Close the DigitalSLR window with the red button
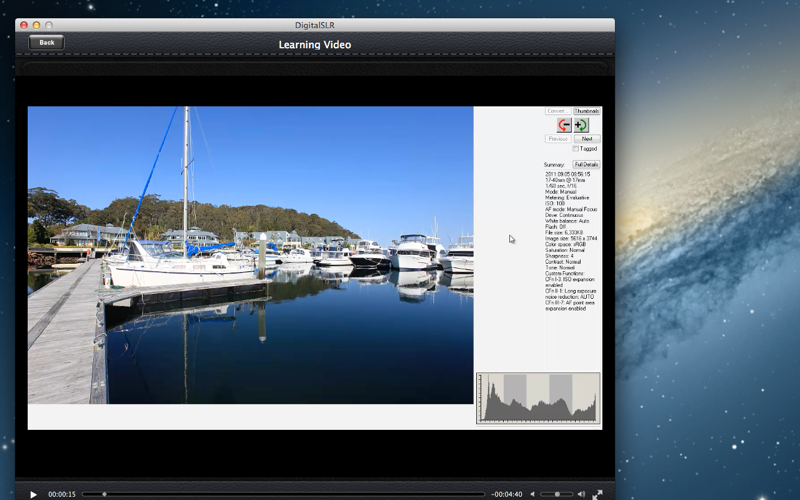This screenshot has width=800, height=500. pos(24,25)
